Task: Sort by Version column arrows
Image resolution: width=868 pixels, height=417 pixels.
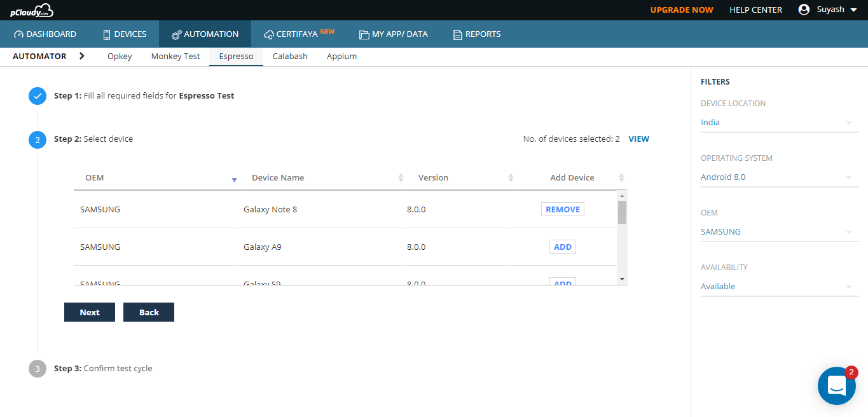Action: click(511, 178)
